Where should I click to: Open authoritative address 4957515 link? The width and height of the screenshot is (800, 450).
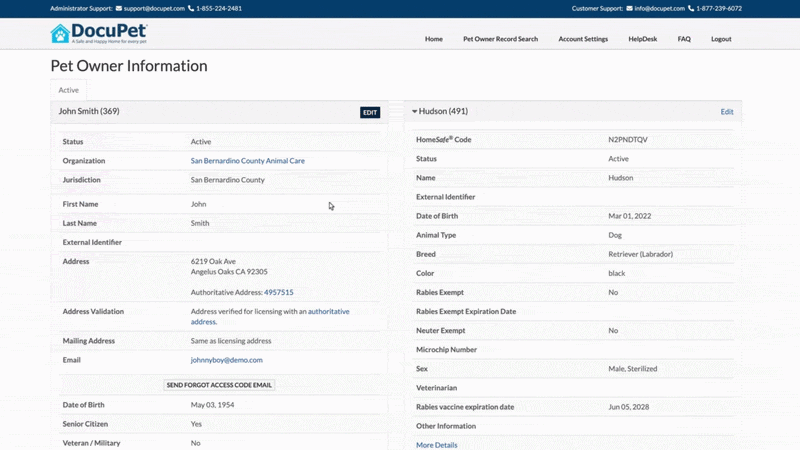(279, 292)
